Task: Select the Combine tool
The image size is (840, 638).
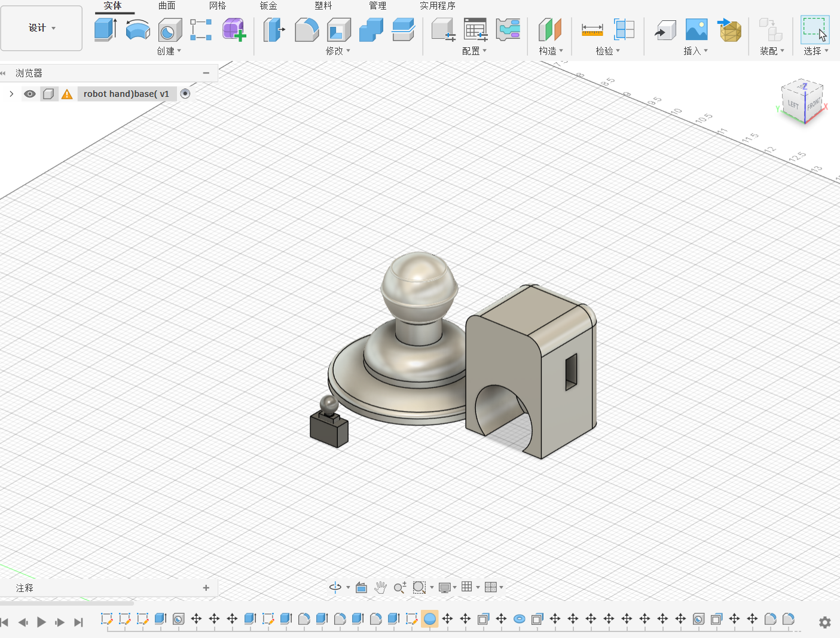Action: click(371, 29)
